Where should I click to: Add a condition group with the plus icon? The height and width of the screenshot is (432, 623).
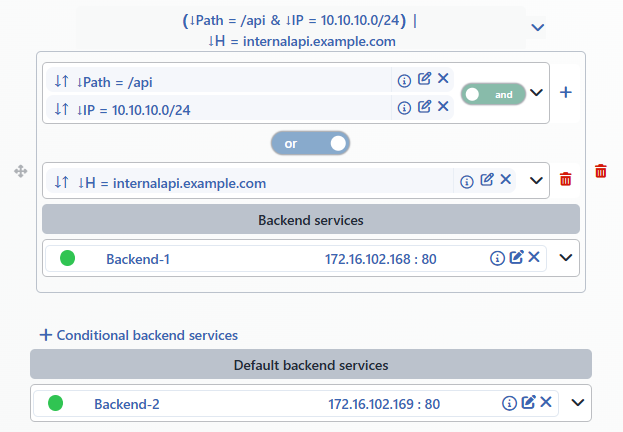(566, 93)
